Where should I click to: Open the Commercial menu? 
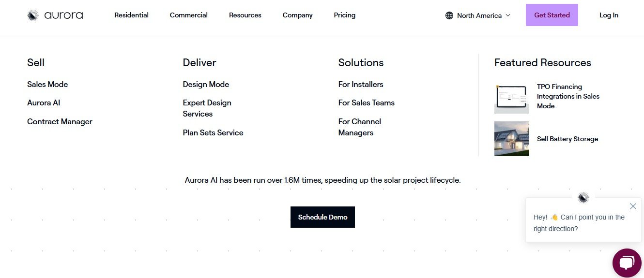[188, 15]
